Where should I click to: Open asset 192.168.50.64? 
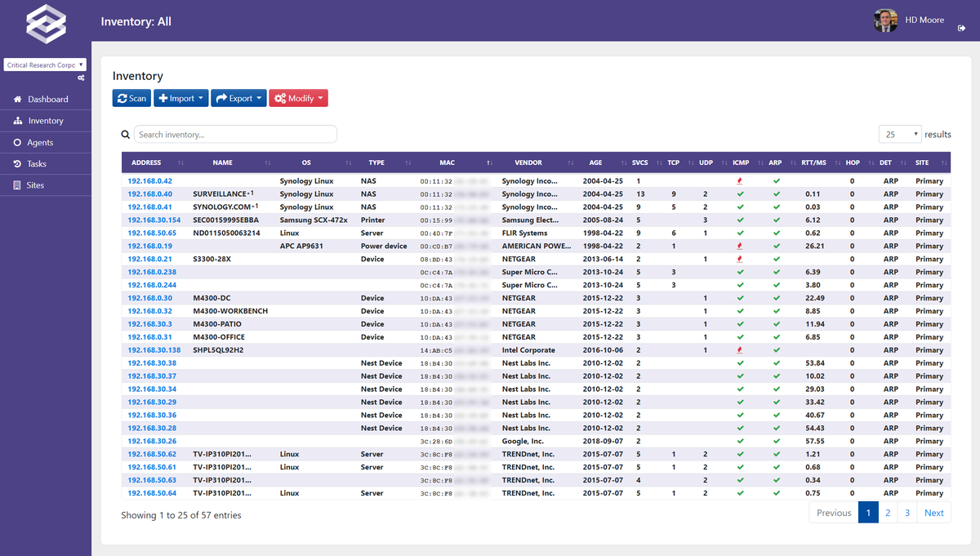[152, 494]
